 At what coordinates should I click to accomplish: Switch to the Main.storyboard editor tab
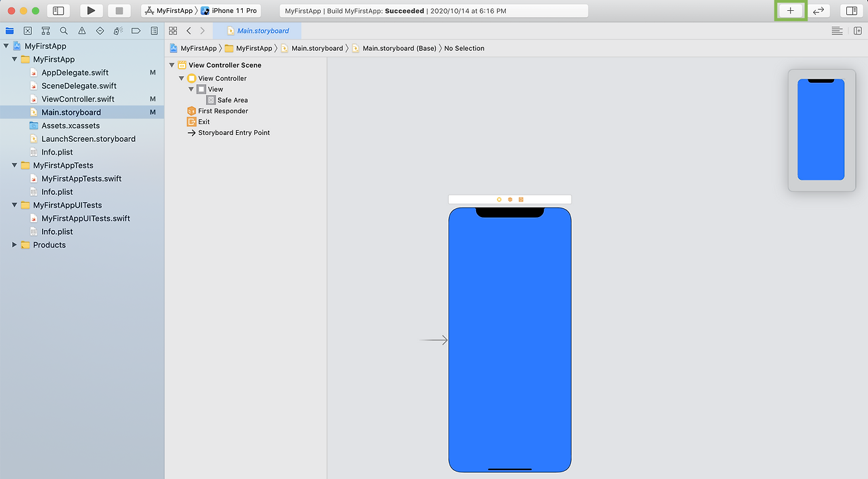257,31
